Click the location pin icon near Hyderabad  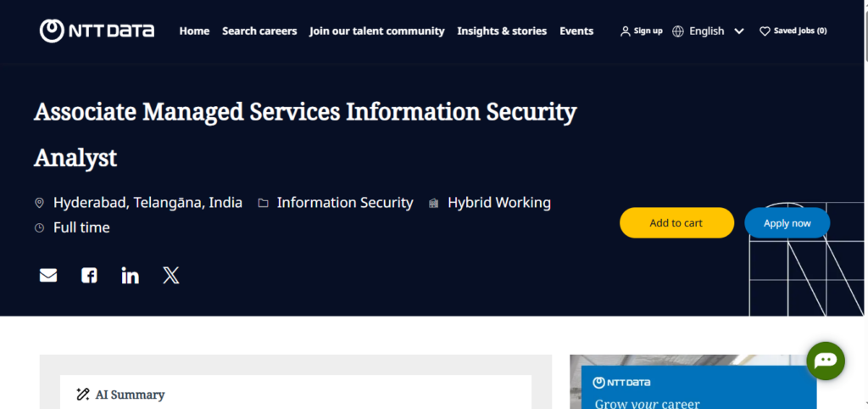39,203
